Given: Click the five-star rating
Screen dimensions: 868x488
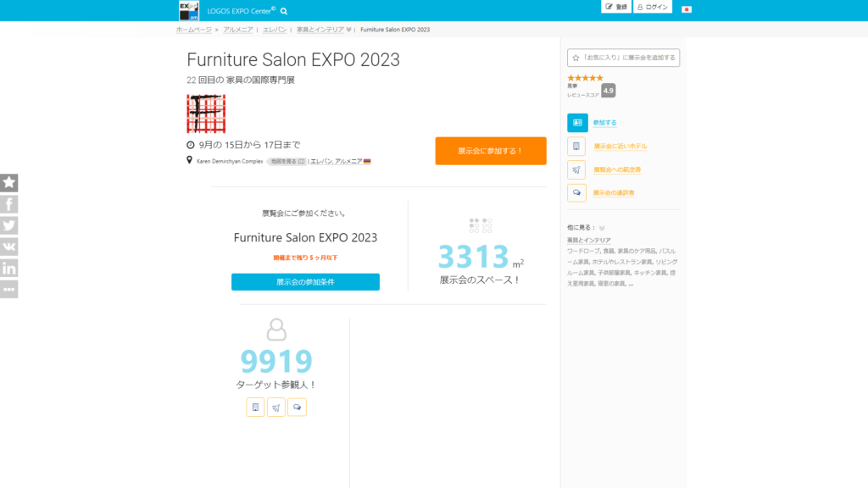Looking at the screenshot, I should click(585, 78).
